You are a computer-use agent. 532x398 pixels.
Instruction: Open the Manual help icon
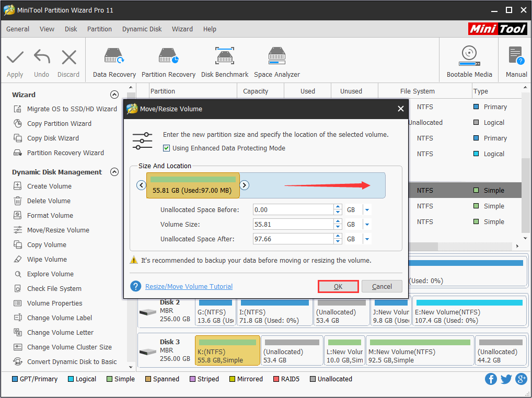[516, 55]
